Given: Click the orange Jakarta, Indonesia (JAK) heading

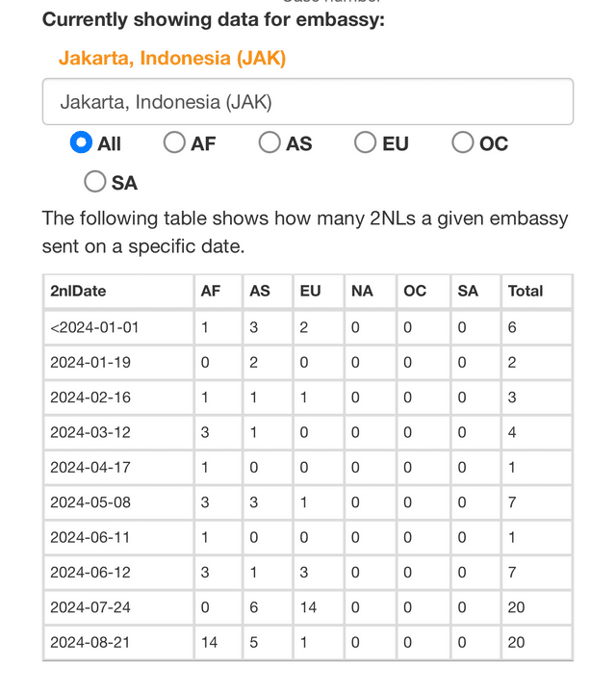Looking at the screenshot, I should point(172,58).
